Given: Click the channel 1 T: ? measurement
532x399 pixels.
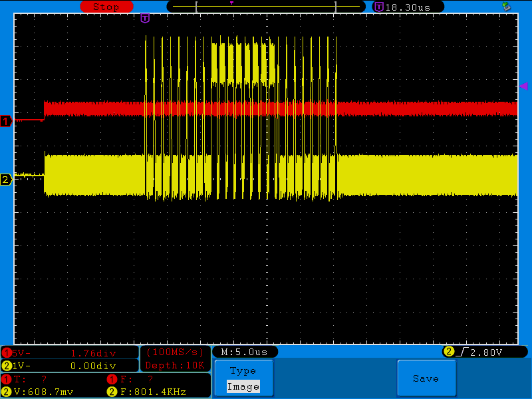Looking at the screenshot, I should tap(30, 378).
